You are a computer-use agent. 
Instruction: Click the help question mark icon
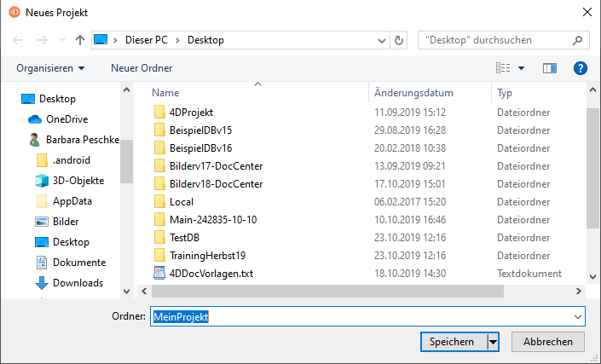(x=581, y=68)
